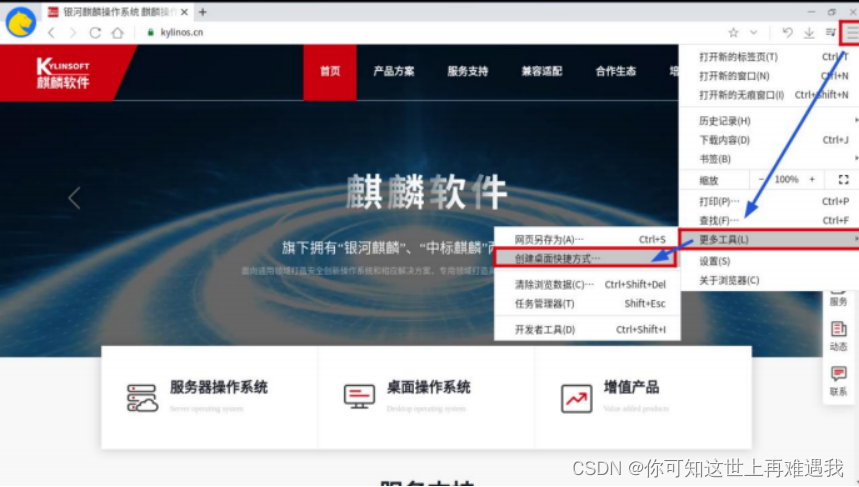Open 设置(S) from menu
859x487 pixels.
[x=769, y=261]
